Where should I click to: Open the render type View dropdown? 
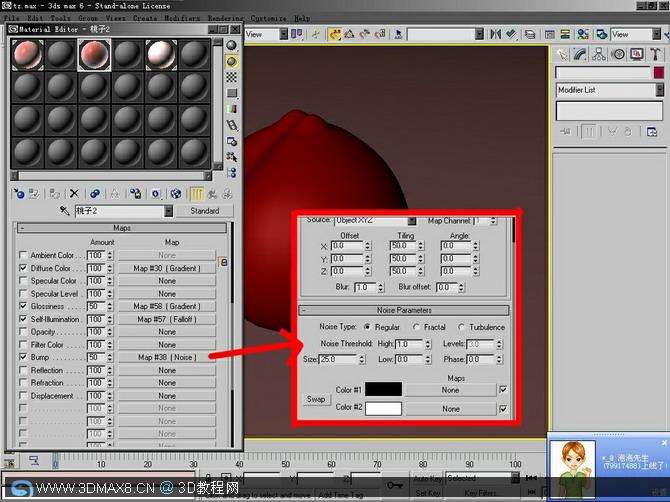pyautogui.click(x=656, y=34)
